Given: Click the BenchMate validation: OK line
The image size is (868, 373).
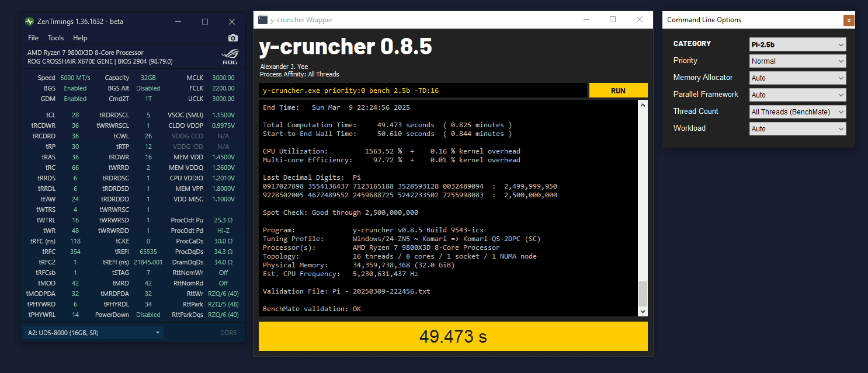Looking at the screenshot, I should pyautogui.click(x=312, y=309).
